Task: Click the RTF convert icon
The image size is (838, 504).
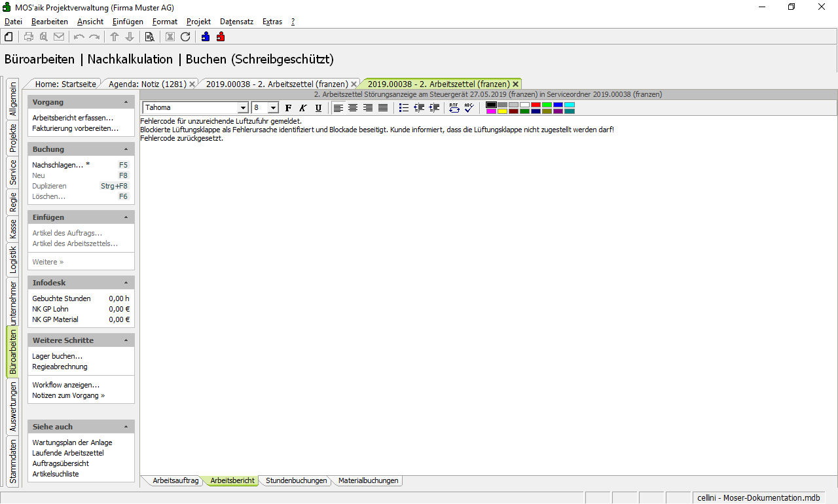Action: 454,108
